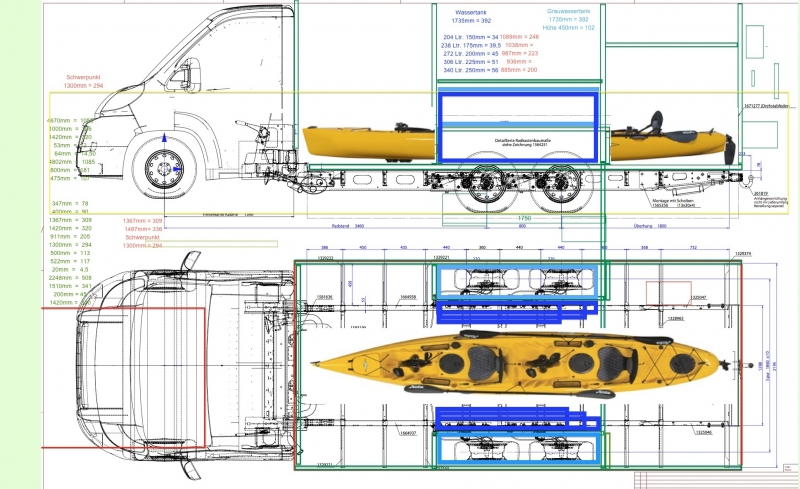800x489 pixels.
Task: Click the '272 Ltr. 200mm = 45' row
Action: tap(470, 54)
